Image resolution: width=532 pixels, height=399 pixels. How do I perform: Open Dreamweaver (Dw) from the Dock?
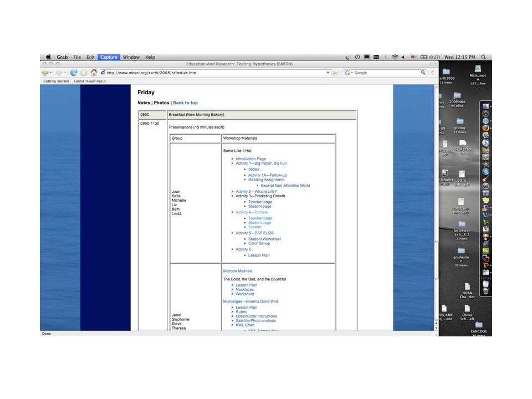tap(486, 250)
